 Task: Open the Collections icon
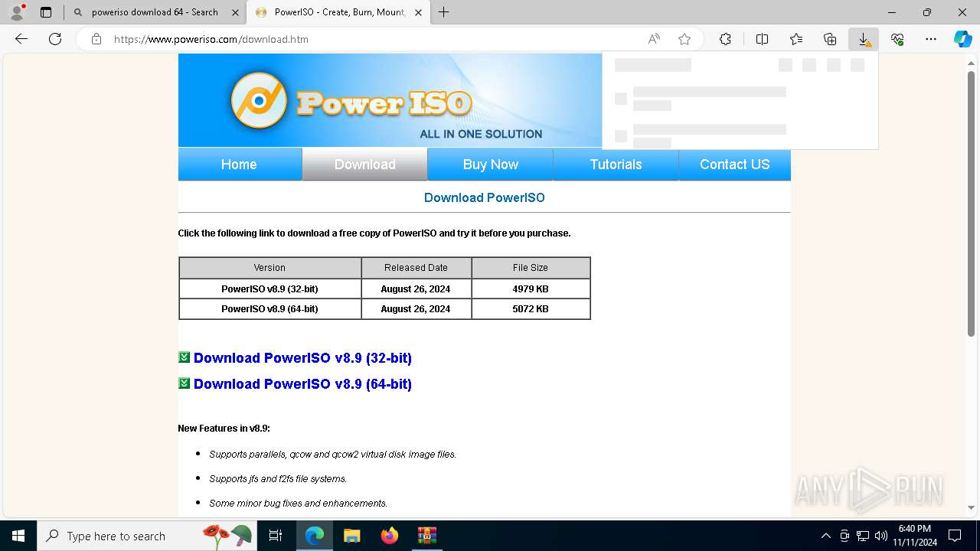point(830,39)
